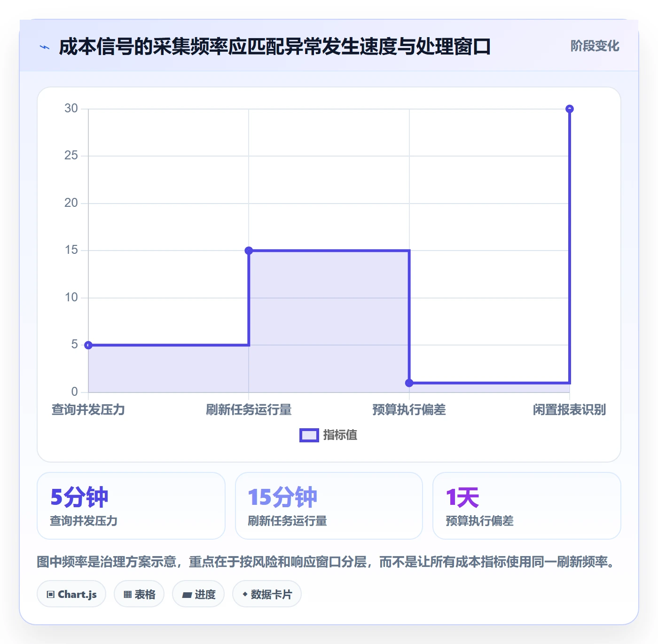Click the x-axis label 刷新任务运行量
This screenshot has height=644, width=658.
pyautogui.click(x=249, y=409)
